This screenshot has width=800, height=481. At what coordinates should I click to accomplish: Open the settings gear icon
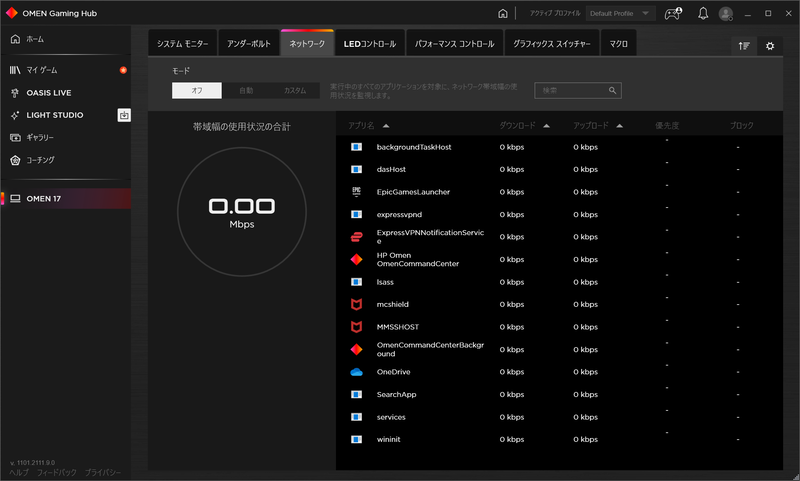coord(770,46)
